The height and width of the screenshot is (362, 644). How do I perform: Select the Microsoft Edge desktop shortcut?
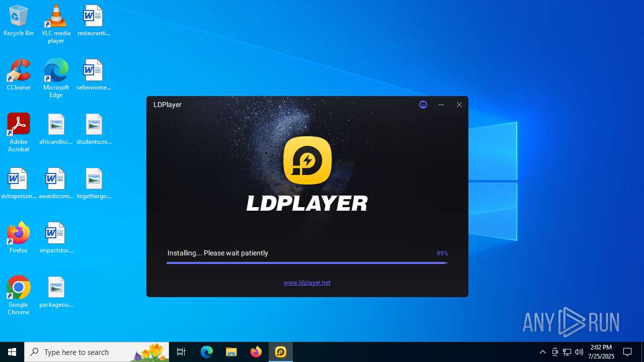pos(56,78)
